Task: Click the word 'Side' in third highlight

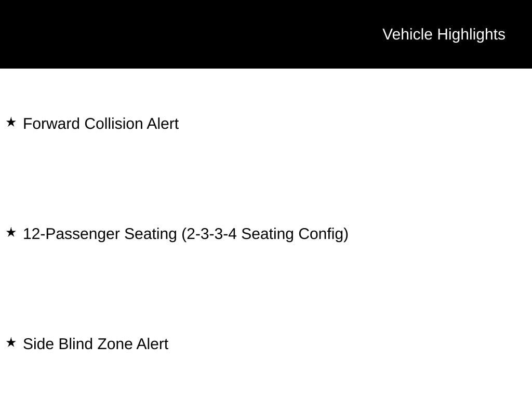Action: click(x=38, y=344)
